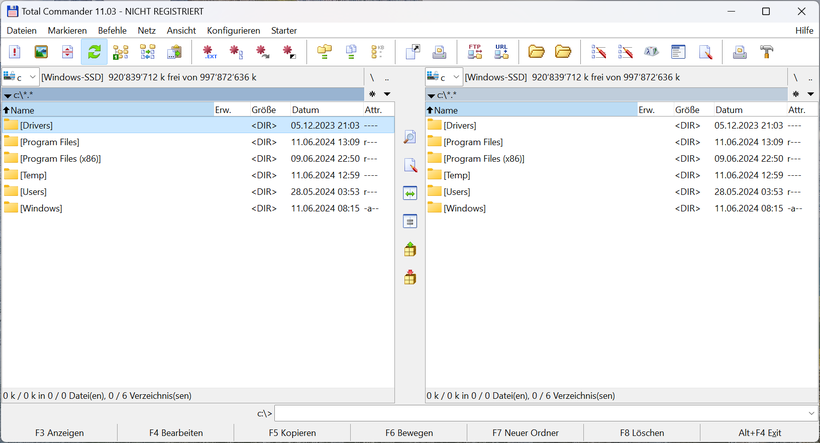Sort left panel by Datum column header
Image resolution: width=820 pixels, height=443 pixels.
pyautogui.click(x=326, y=110)
